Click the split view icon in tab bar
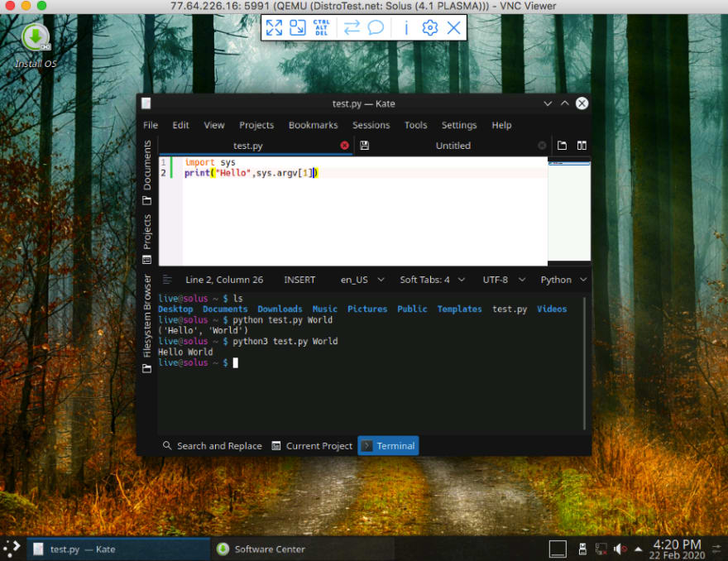The image size is (728, 561). 582,146
